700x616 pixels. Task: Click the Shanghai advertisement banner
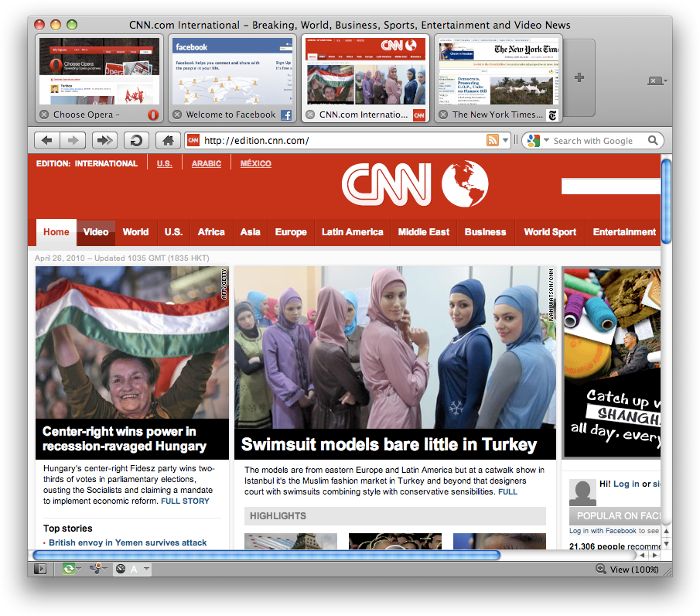click(x=612, y=363)
